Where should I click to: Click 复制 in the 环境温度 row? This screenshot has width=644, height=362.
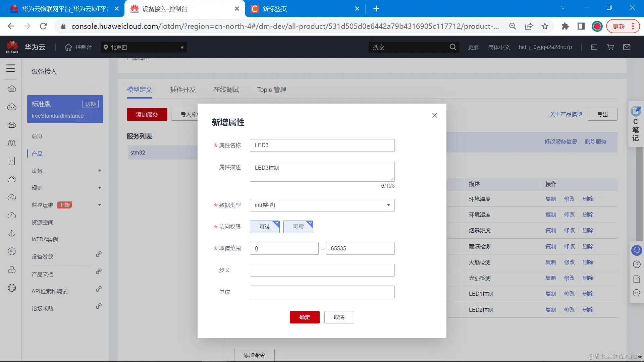[551, 199]
